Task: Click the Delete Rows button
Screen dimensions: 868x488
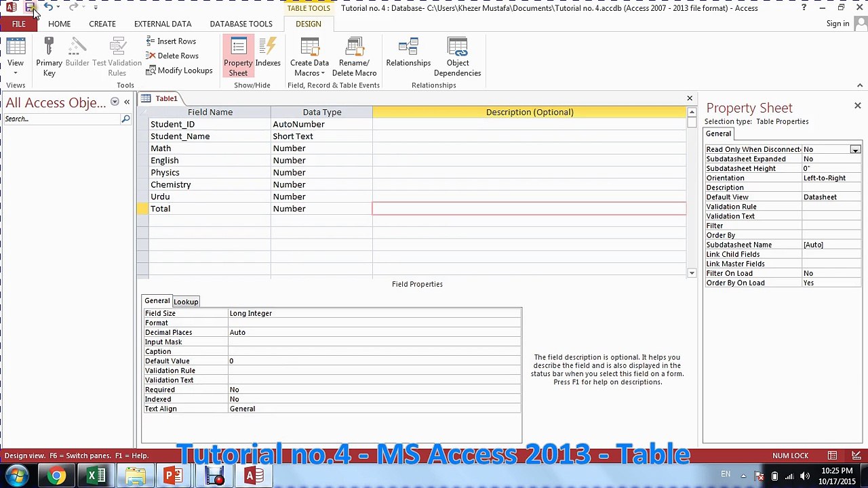Action: click(172, 56)
